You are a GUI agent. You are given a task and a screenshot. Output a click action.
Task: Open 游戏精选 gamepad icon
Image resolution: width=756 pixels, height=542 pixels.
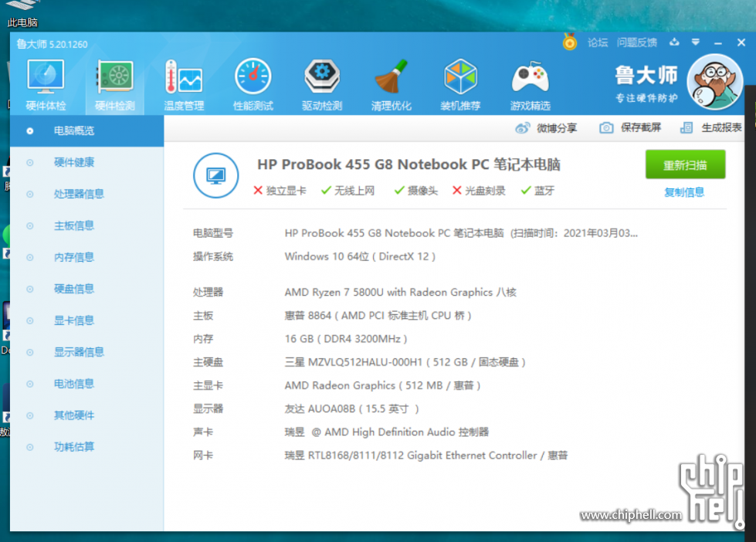(530, 85)
